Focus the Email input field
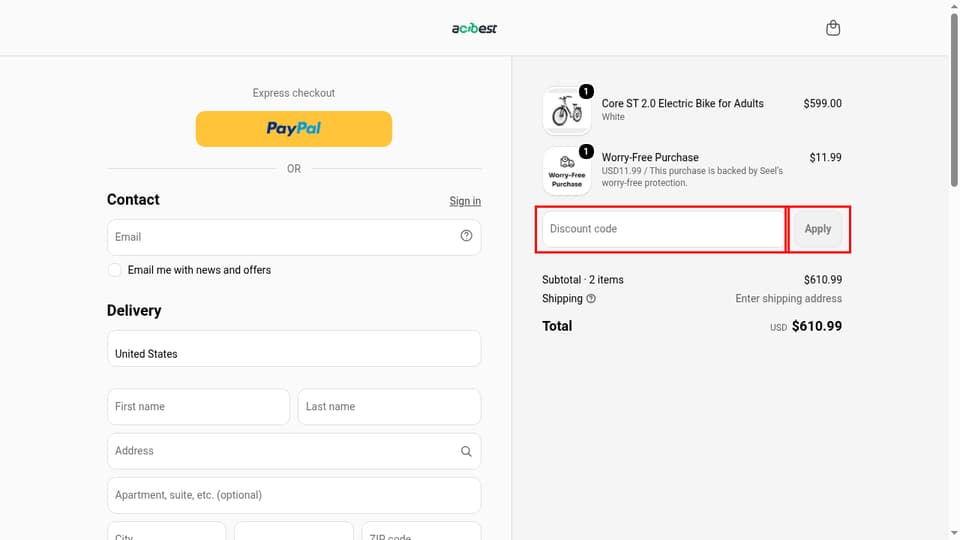Image resolution: width=960 pixels, height=540 pixels. point(294,237)
